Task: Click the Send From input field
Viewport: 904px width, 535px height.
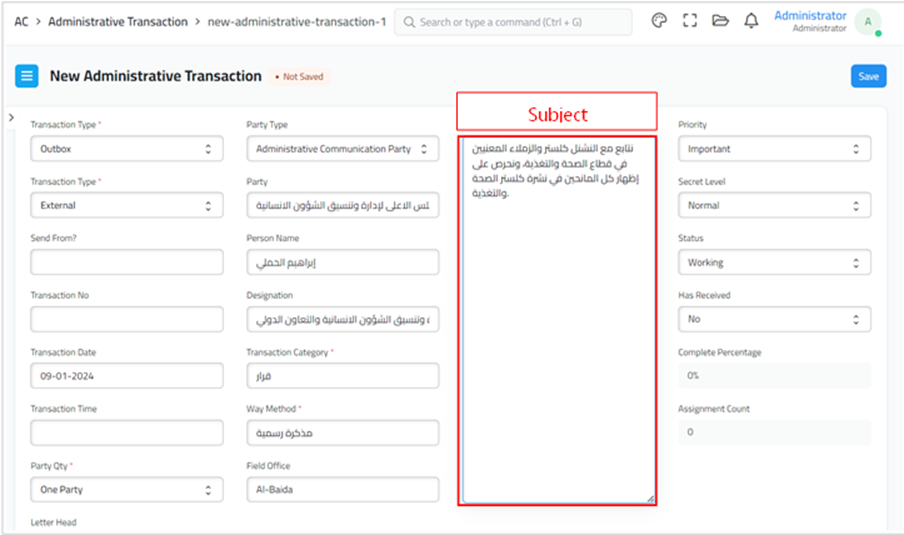Action: (126, 262)
